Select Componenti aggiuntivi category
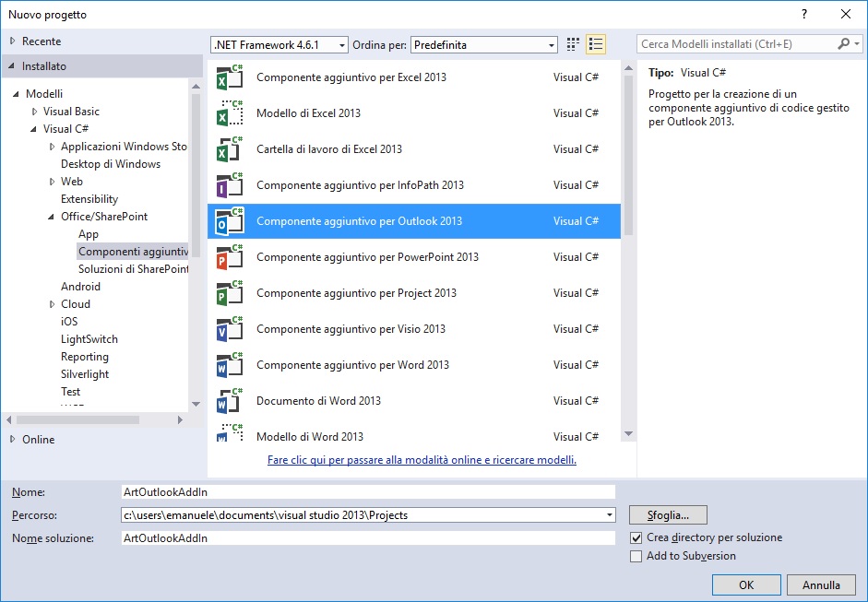Image resolution: width=868 pixels, height=602 pixels. pyautogui.click(x=133, y=252)
